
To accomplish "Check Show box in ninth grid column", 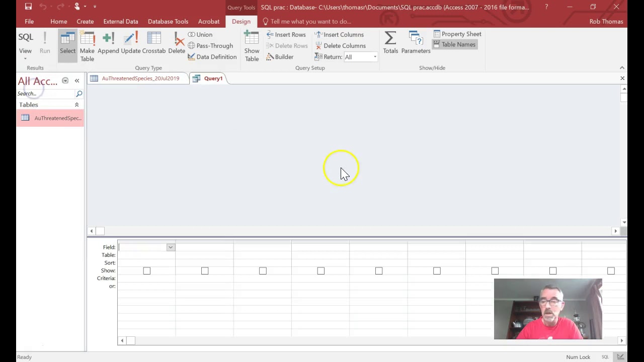I will pos(611,271).
